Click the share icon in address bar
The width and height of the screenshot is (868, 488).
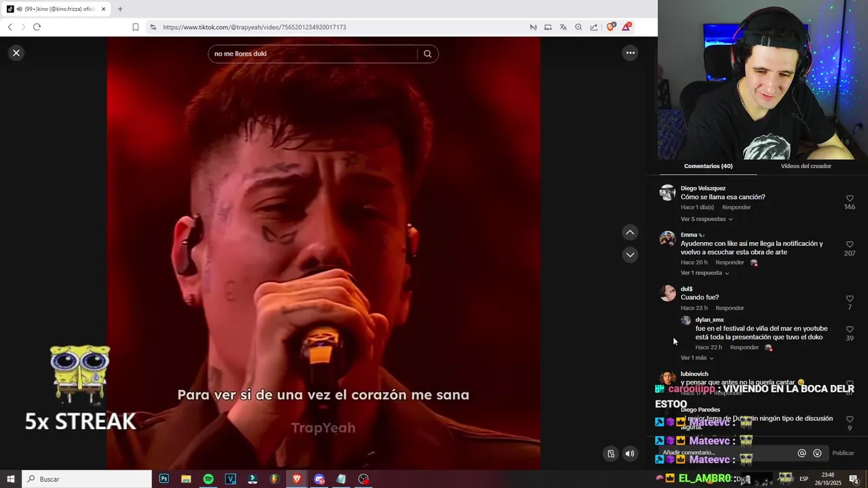pos(594,27)
